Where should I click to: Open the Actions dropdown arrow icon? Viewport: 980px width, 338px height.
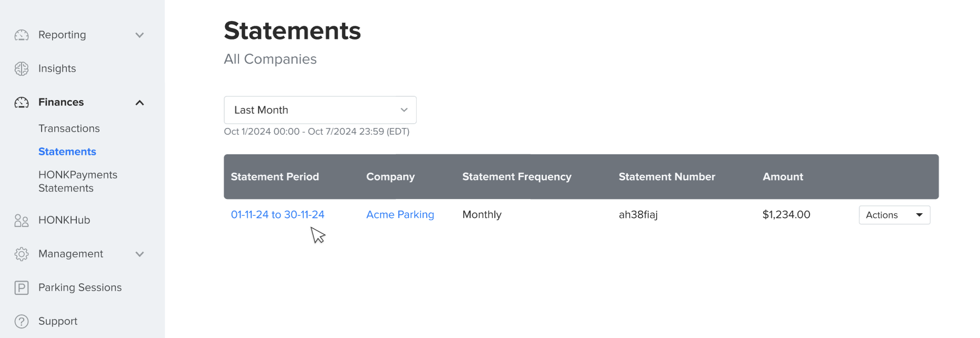coord(919,215)
